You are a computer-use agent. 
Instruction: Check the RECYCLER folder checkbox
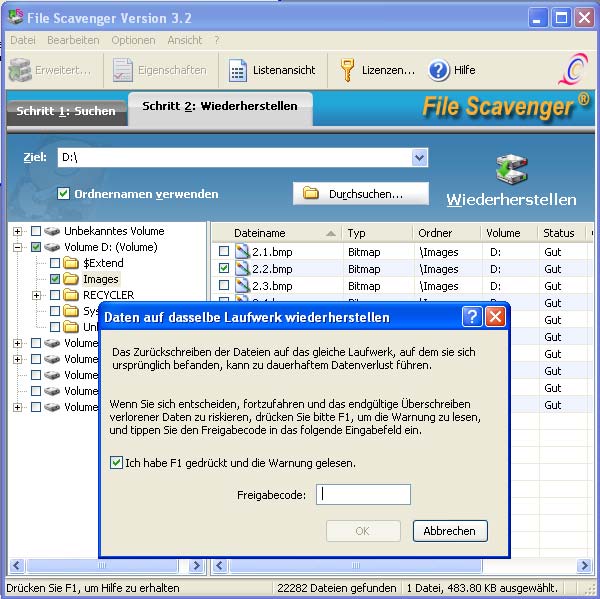[x=55, y=295]
